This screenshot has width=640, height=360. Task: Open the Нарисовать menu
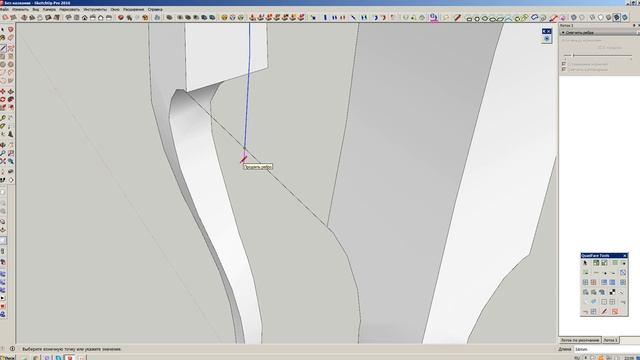(69, 9)
